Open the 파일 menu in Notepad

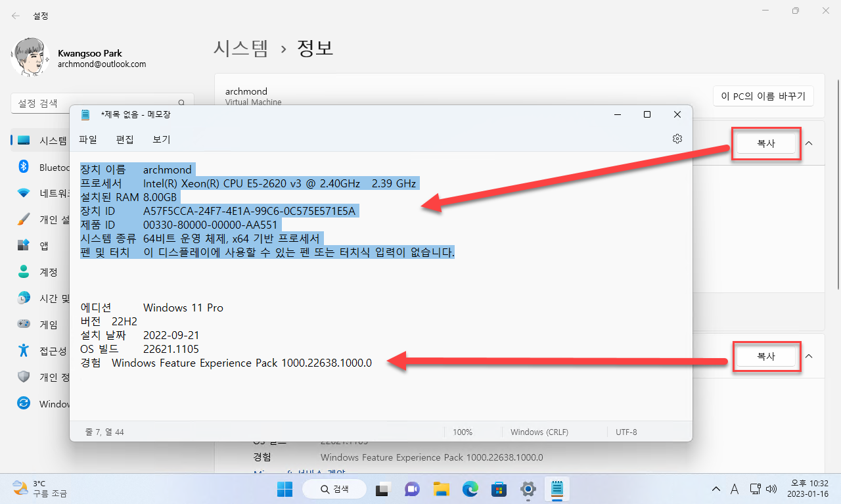point(88,139)
